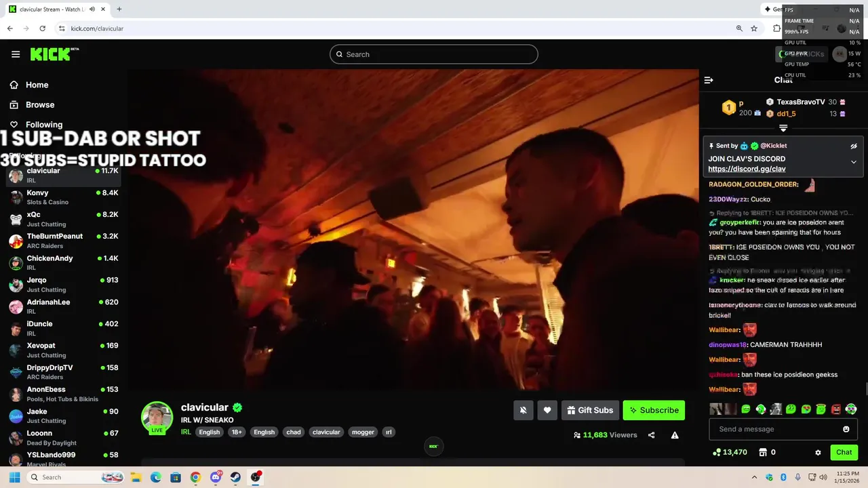The width and height of the screenshot is (868, 488).
Task: Open AnonEbess channel in sidebar
Action: [63, 394]
